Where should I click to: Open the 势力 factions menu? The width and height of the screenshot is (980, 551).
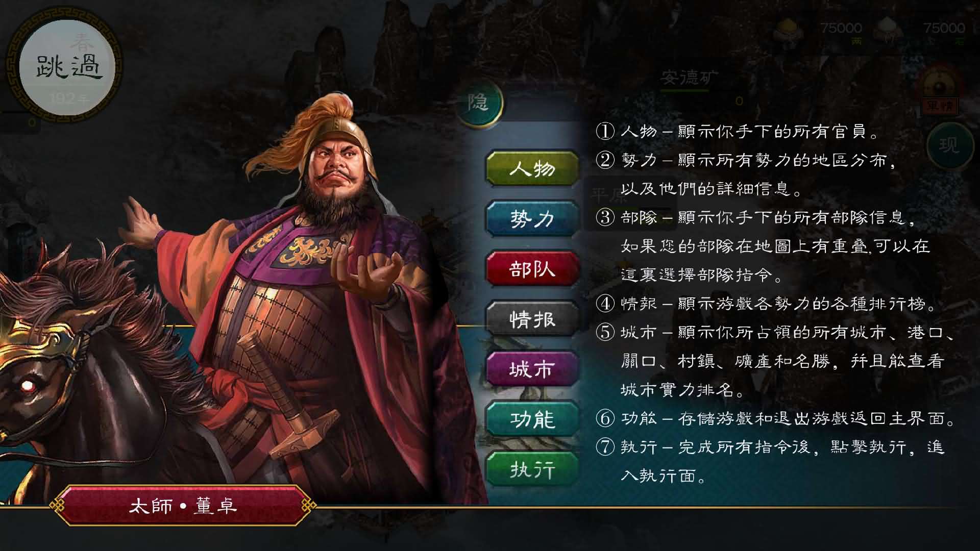click(x=532, y=218)
